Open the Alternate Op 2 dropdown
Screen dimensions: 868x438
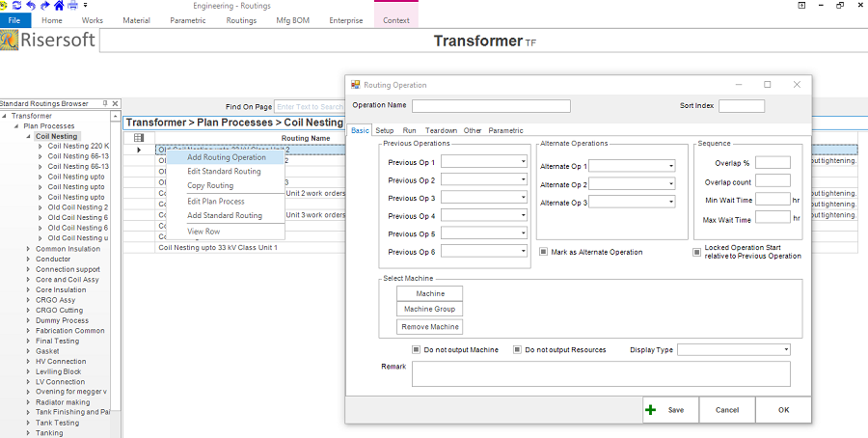[671, 184]
